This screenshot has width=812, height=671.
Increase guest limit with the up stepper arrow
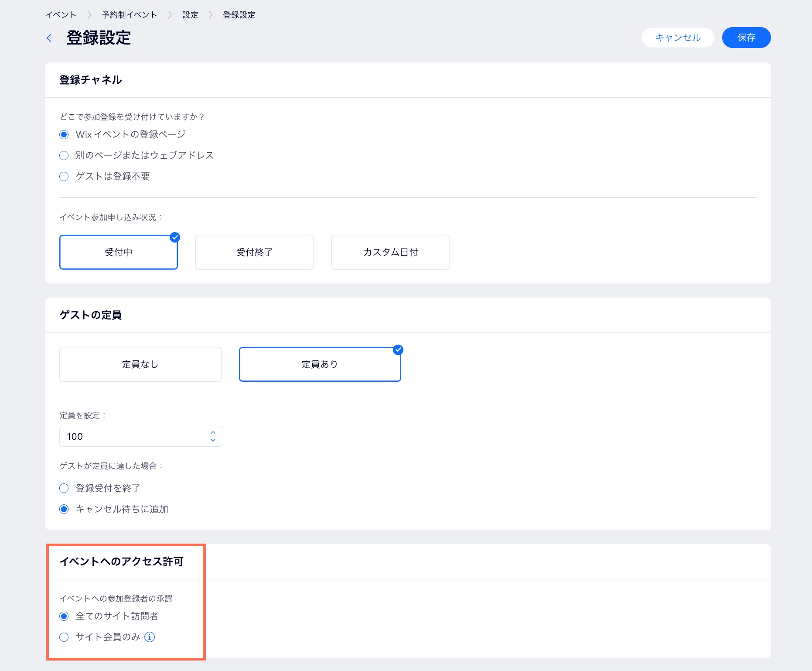pyautogui.click(x=213, y=432)
